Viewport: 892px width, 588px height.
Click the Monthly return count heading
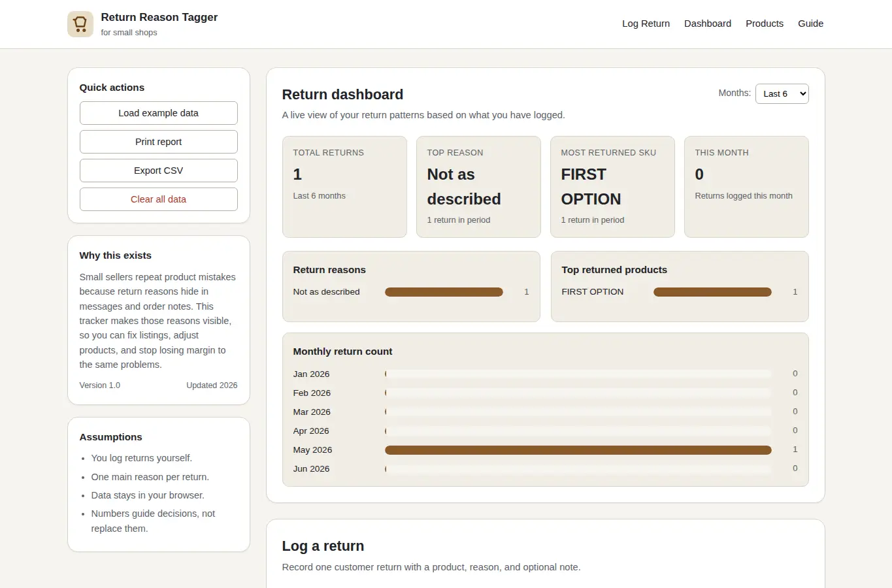[x=342, y=351]
